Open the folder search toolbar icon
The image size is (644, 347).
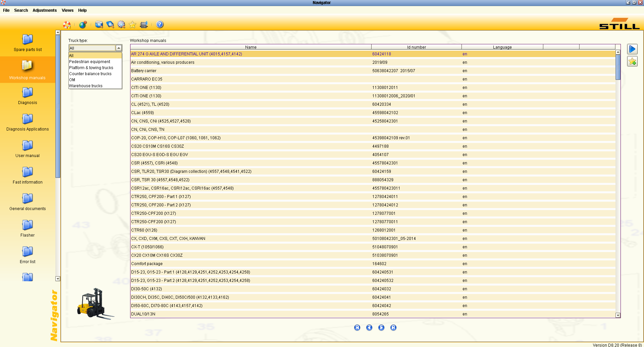point(99,24)
